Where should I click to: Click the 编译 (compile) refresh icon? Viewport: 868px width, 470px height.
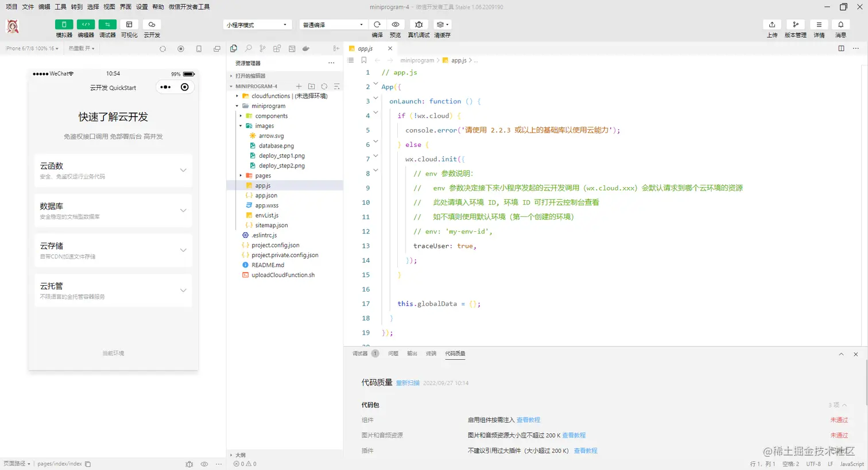point(377,25)
